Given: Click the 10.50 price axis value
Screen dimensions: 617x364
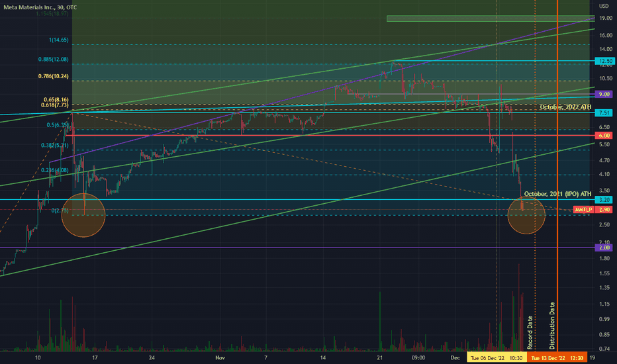Looking at the screenshot, I should [x=606, y=78].
